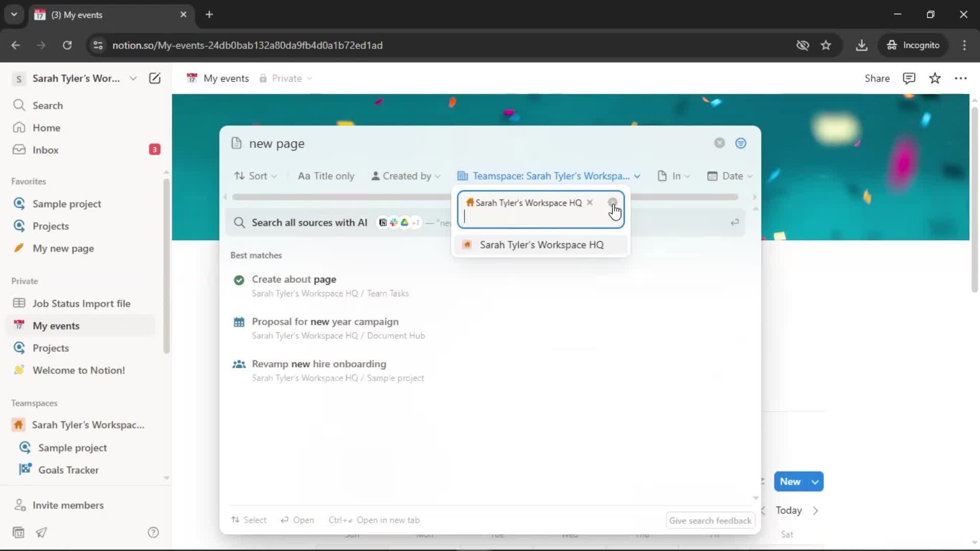Open Job Status Import file page
Screen dimensions: 980x551
(x=82, y=304)
